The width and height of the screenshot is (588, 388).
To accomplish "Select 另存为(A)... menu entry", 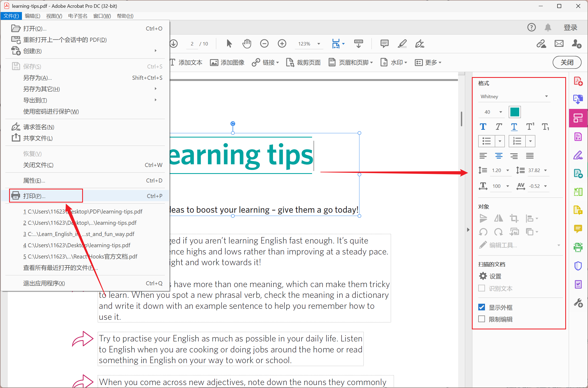I will click(x=37, y=78).
